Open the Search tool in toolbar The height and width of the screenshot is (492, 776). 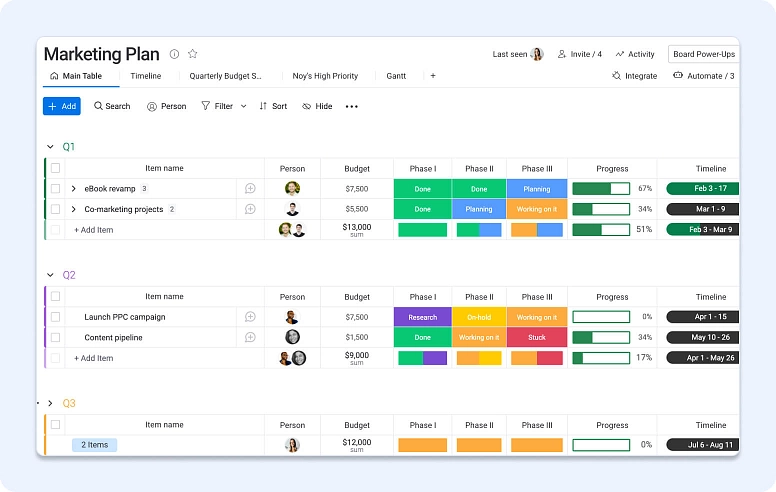coord(112,106)
